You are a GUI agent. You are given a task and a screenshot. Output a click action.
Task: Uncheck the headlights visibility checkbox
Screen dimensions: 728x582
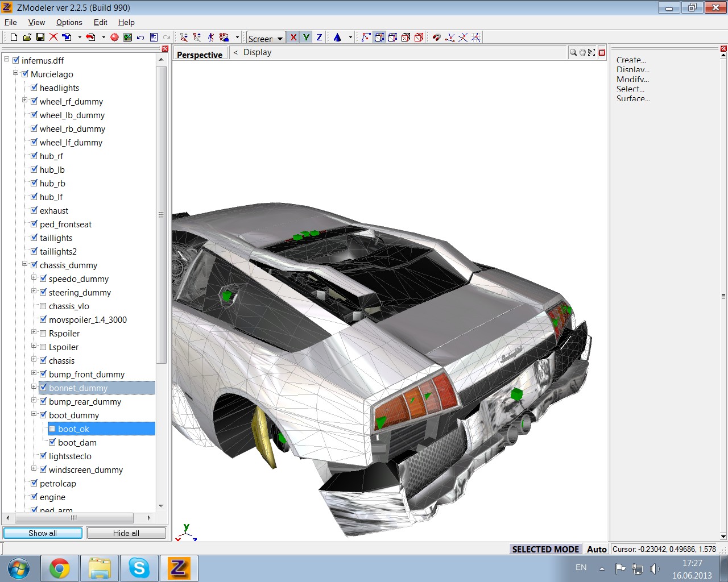pos(34,88)
